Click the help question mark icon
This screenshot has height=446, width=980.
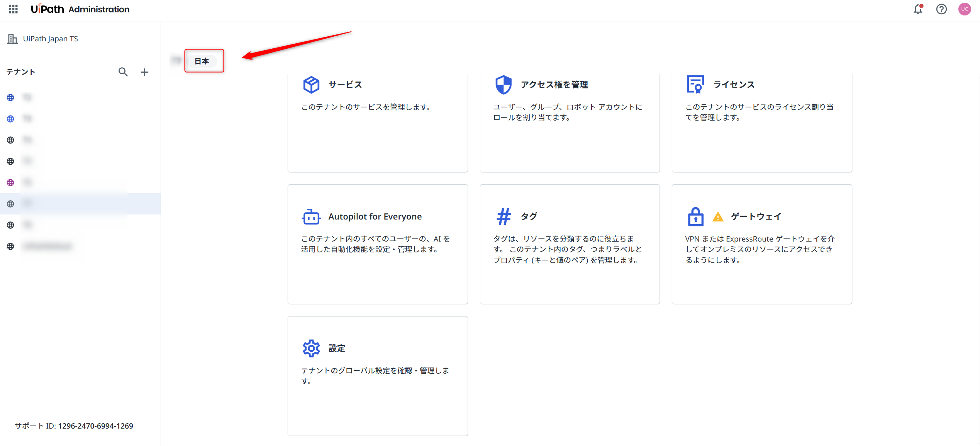(x=941, y=9)
